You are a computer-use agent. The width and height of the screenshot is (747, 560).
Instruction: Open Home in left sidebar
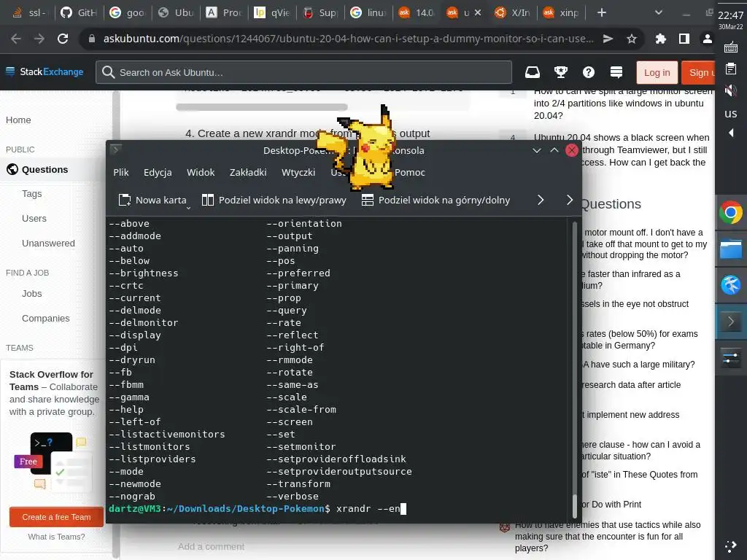(18, 120)
